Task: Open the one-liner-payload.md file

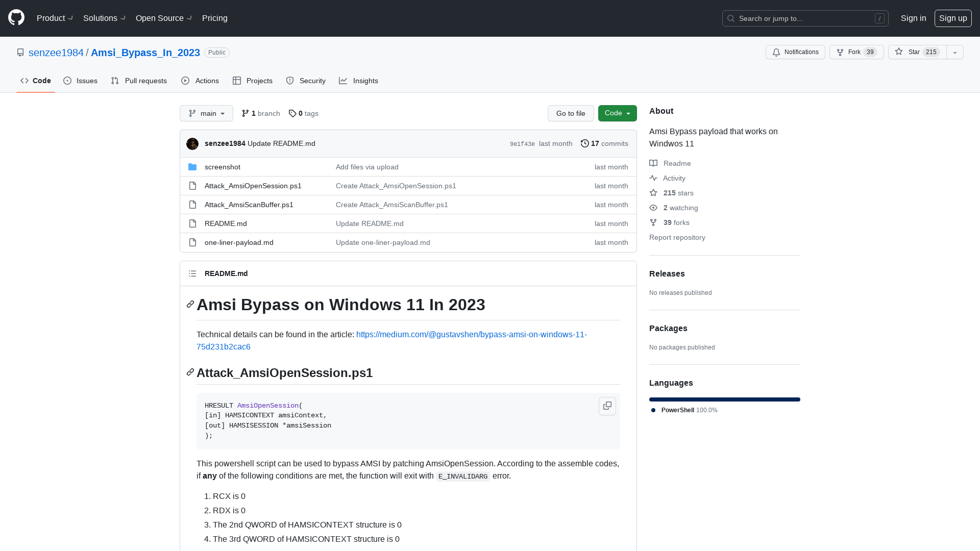Action: tap(239, 242)
